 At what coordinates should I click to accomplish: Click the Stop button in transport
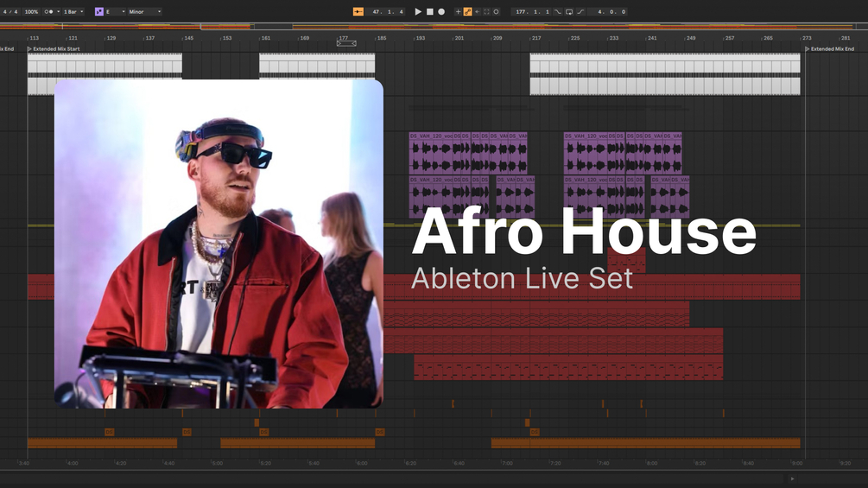(429, 11)
